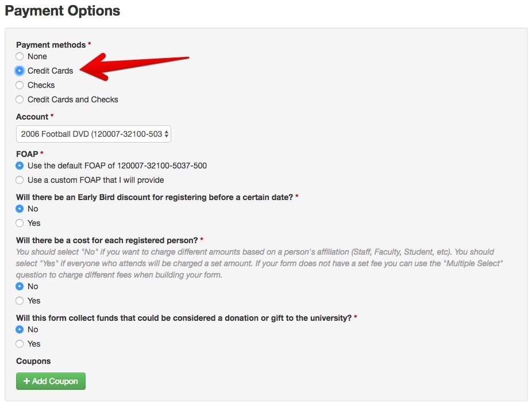
Task: Click the Credit Cards label text
Action: point(51,71)
